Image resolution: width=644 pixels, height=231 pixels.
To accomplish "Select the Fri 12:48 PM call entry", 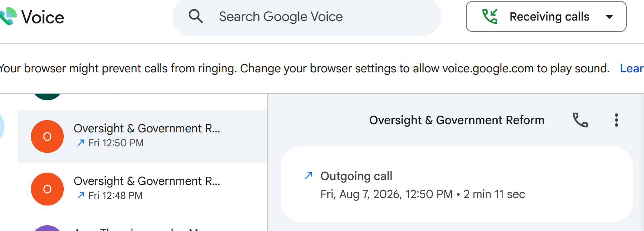I will [142, 189].
